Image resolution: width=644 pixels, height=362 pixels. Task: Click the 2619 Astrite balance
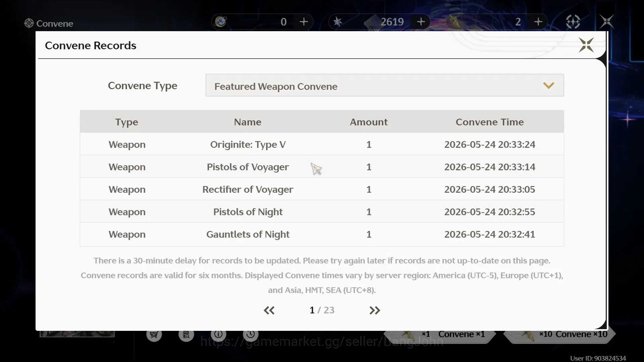(x=392, y=22)
